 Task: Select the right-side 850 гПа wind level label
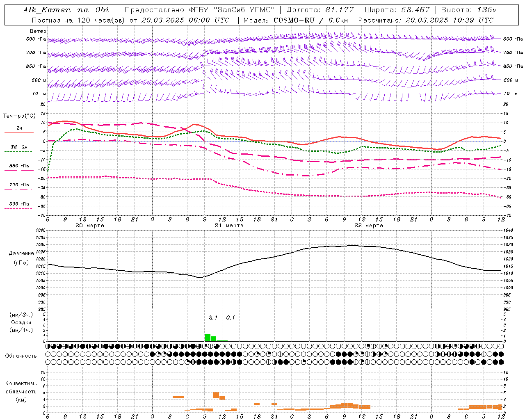coord(513,66)
